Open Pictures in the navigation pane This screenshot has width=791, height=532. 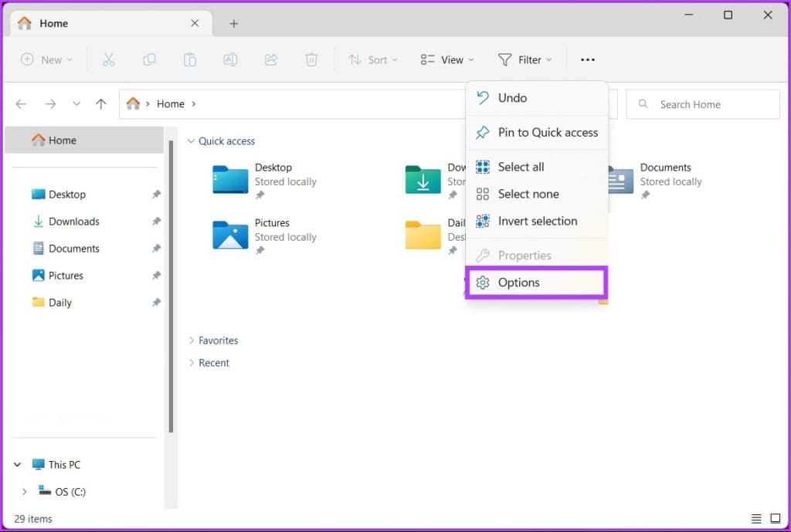pyautogui.click(x=66, y=276)
